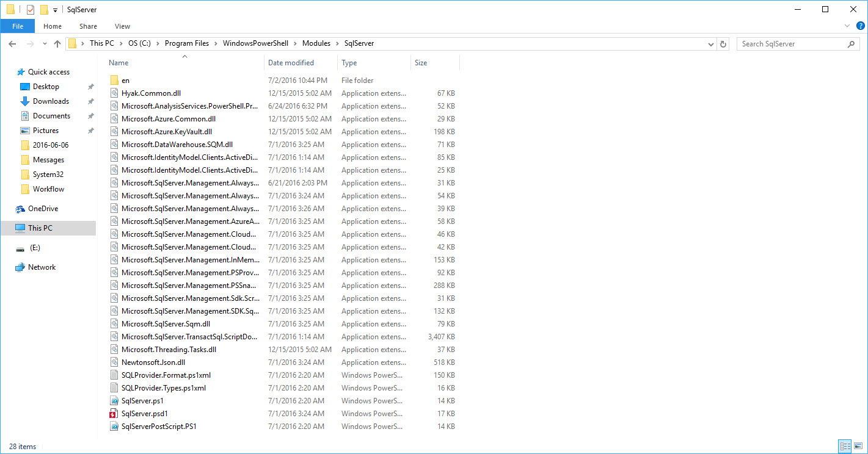Viewport: 868px width, 454px height.
Task: Switch to the Home ribbon tab
Action: point(53,26)
